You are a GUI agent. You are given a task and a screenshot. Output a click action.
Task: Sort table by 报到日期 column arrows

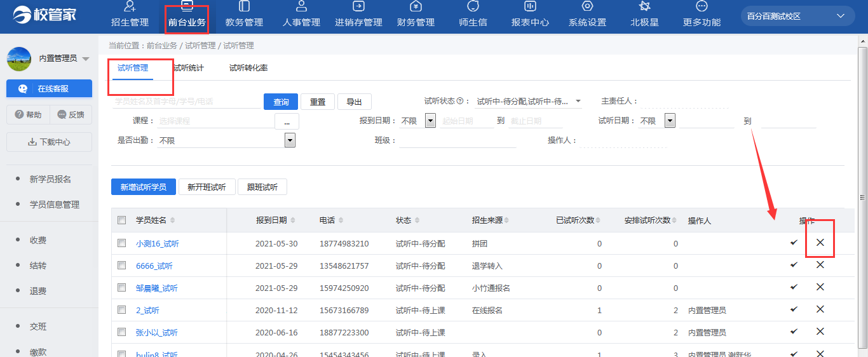tap(292, 220)
